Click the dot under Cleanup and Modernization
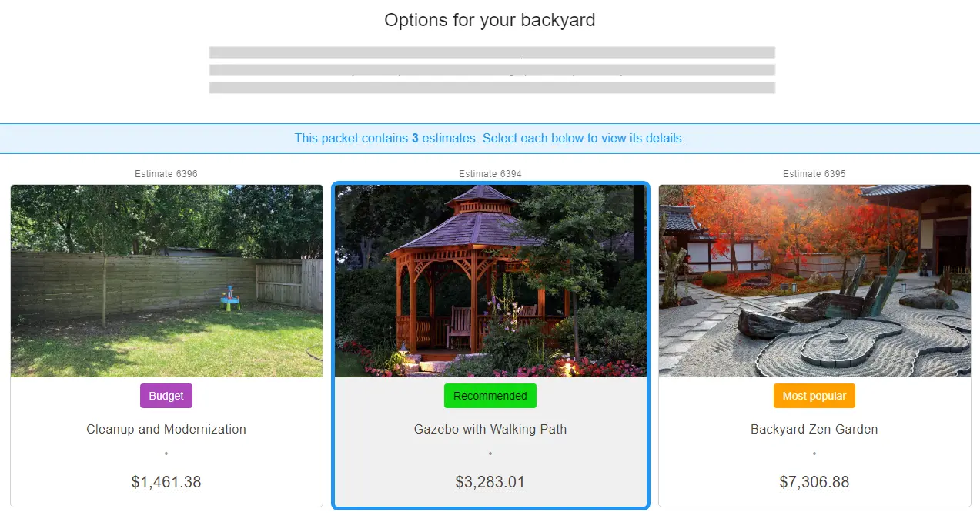The width and height of the screenshot is (980, 519). tap(166, 454)
